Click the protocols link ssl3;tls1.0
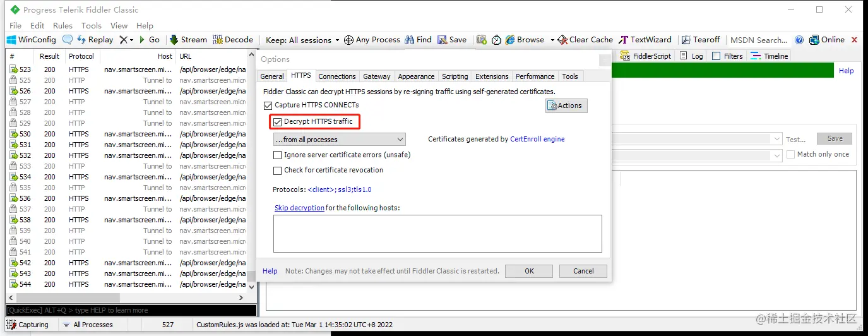Viewport: 868px width, 336px height. (x=339, y=189)
